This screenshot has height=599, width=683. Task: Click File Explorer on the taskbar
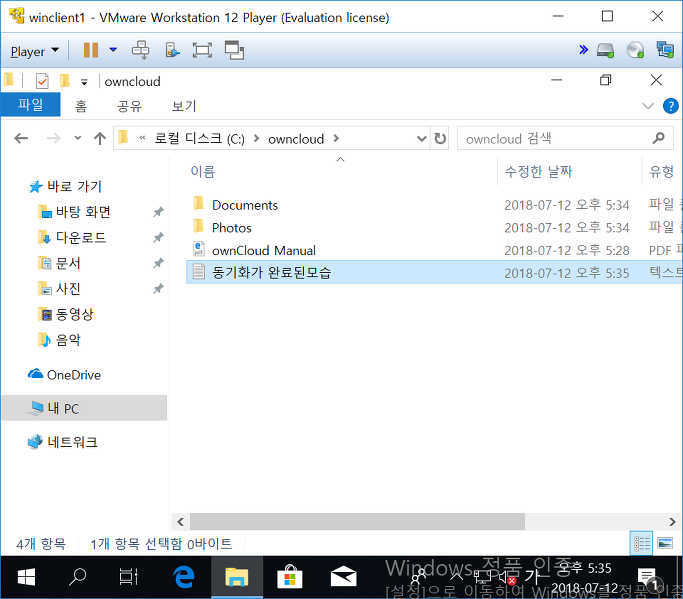click(x=237, y=578)
